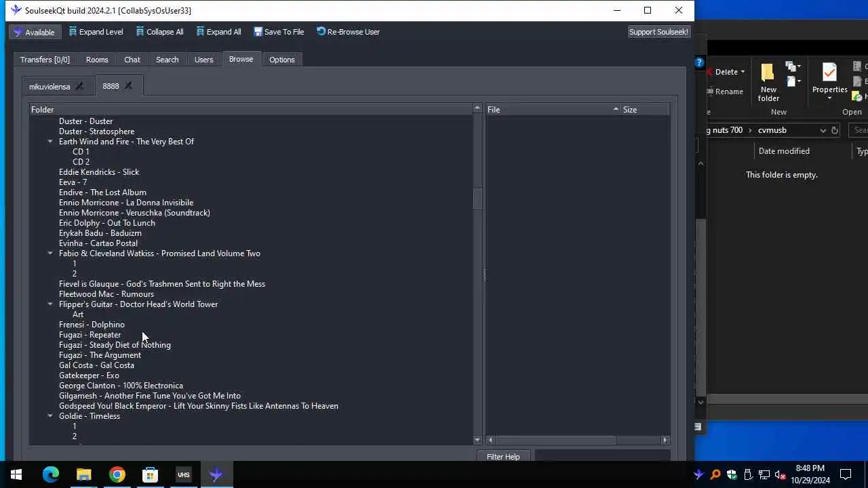Open Properties dropdown arrow in Explorer
868x488 pixels.
click(829, 98)
